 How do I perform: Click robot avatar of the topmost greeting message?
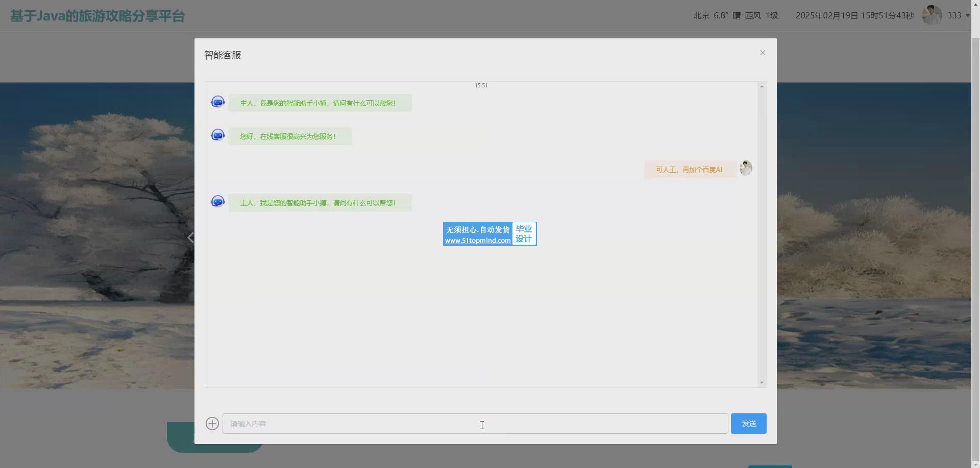218,102
